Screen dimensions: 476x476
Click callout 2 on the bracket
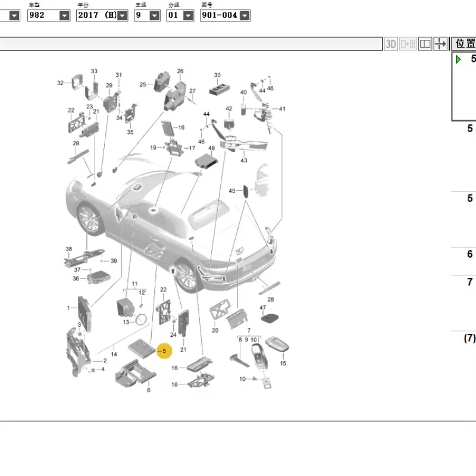coord(105,361)
